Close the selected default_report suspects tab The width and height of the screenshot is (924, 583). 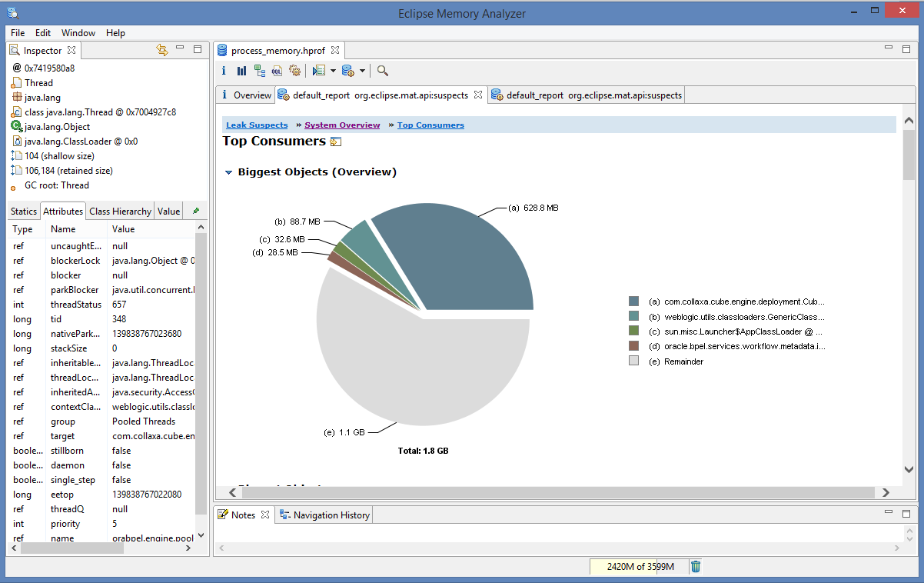click(477, 95)
